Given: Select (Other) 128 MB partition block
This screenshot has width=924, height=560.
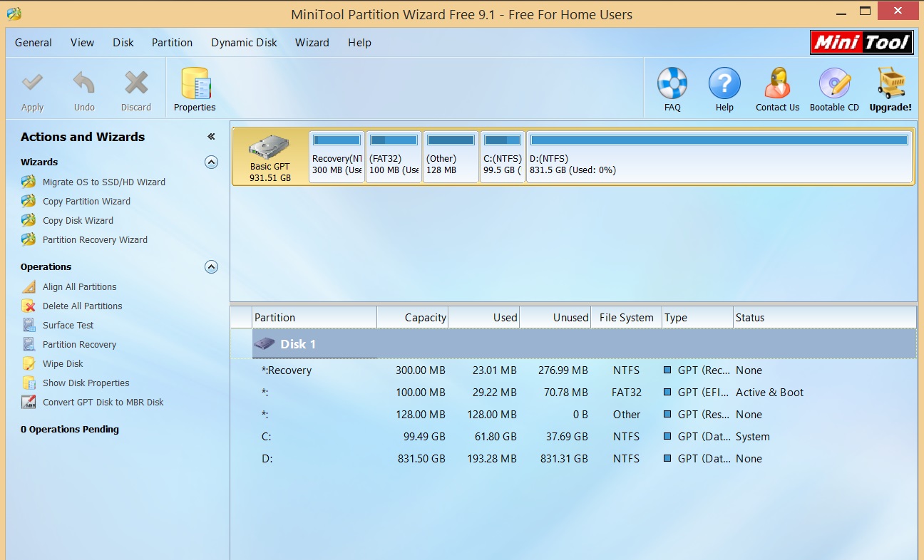Looking at the screenshot, I should (451, 157).
